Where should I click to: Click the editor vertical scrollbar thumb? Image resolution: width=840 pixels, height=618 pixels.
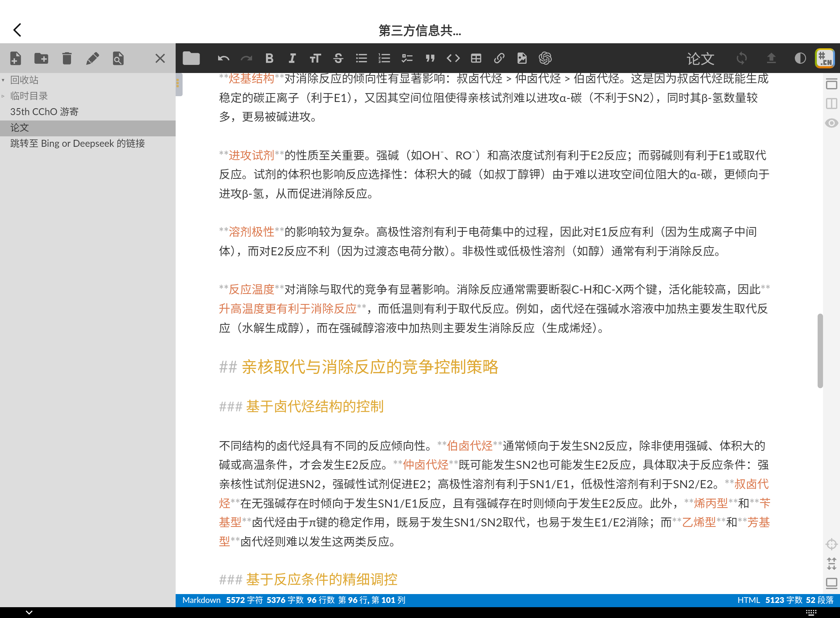pos(820,351)
